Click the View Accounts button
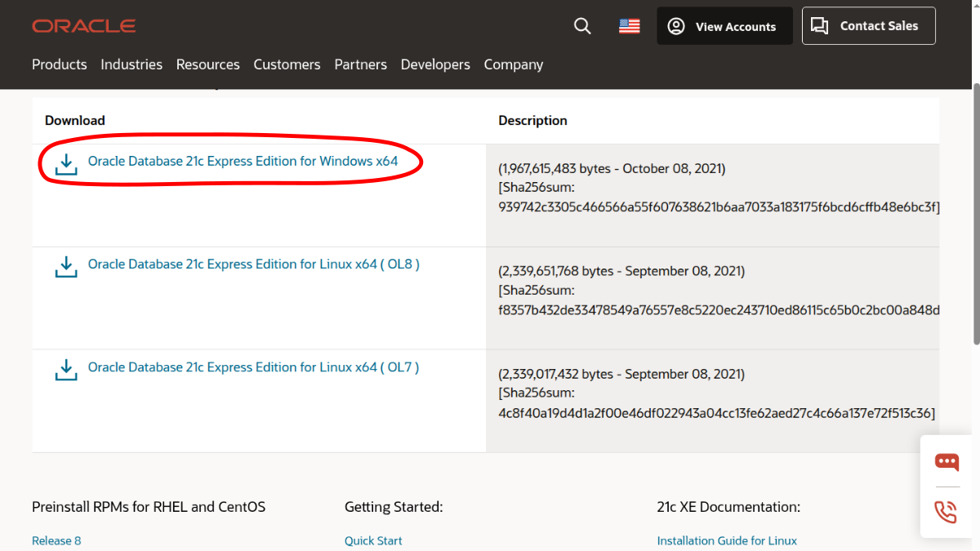Viewport: 980px width, 551px height. [x=724, y=26]
